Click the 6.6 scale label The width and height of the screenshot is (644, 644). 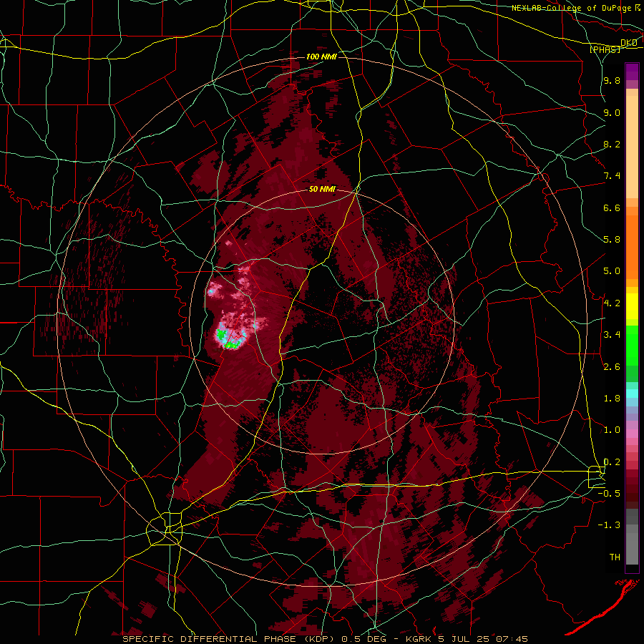612,208
